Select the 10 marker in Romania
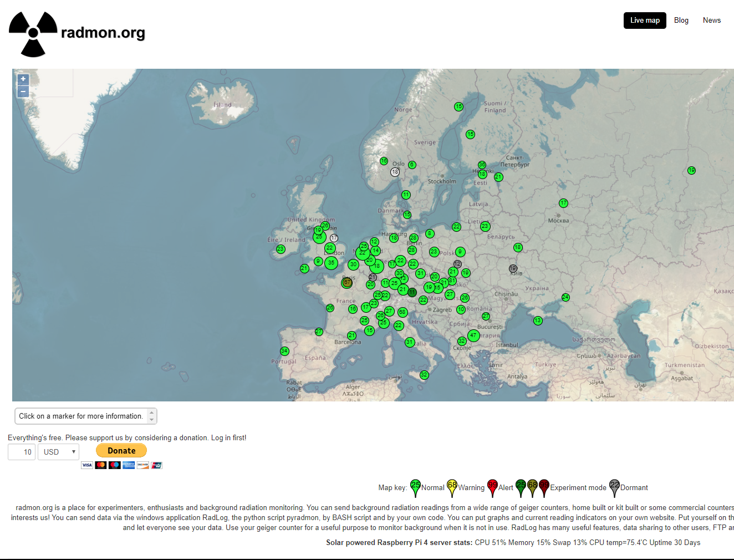Viewport: 734px width, 560px height. (x=461, y=309)
